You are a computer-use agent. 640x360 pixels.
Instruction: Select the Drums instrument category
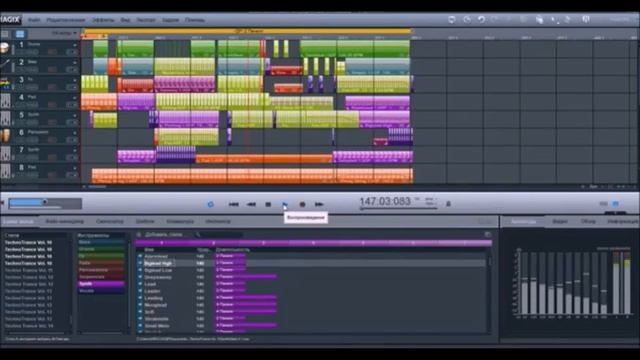click(101, 249)
